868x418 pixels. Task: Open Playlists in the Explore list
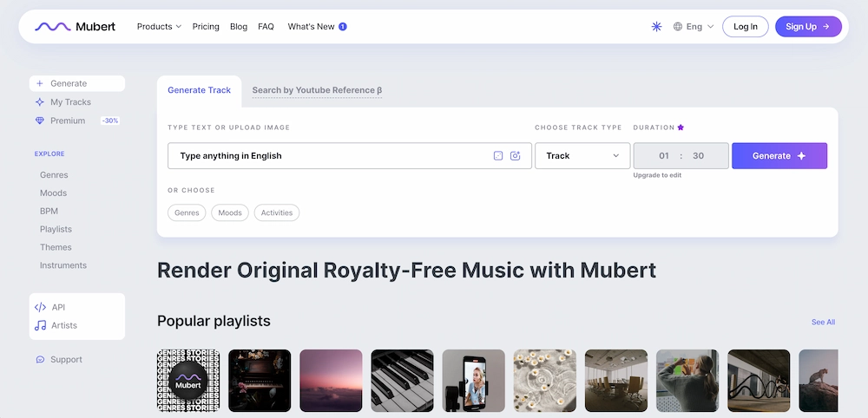[x=56, y=229]
